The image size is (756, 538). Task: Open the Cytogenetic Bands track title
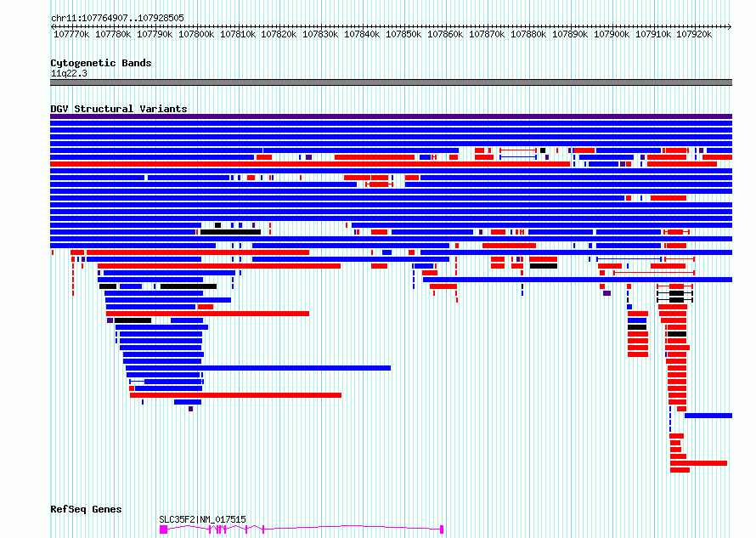tap(101, 63)
